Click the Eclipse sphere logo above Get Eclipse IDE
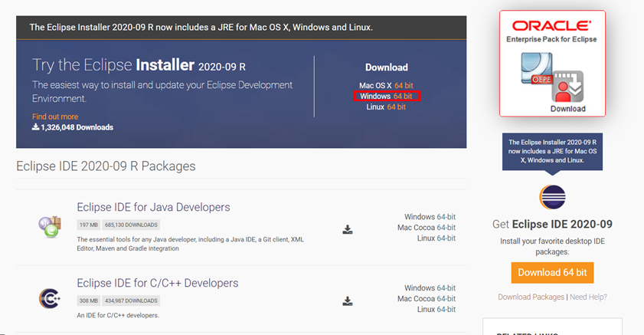The image size is (644, 335). (552, 197)
